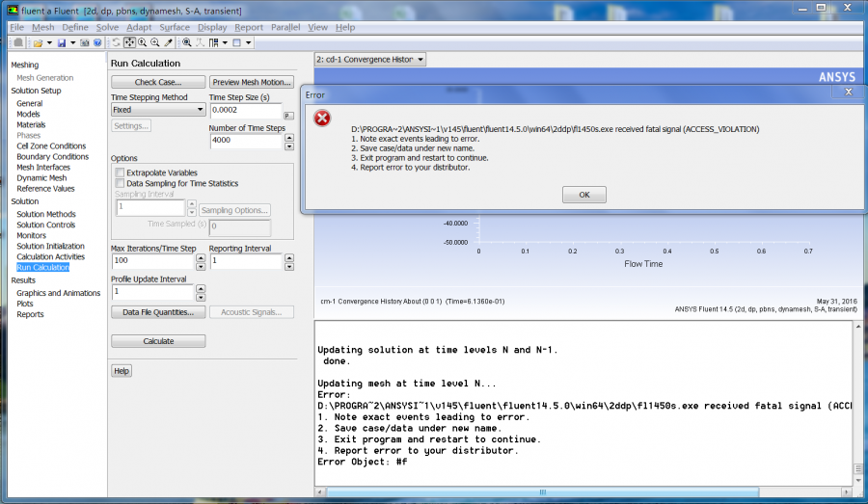868x504 pixels.
Task: Click the greyed first toolbar icon
Action: pos(18,42)
